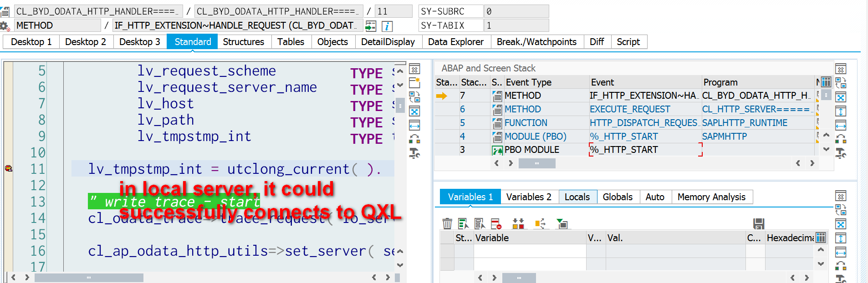Click the blue info icon next to method field
868x283 pixels.
pos(387,26)
